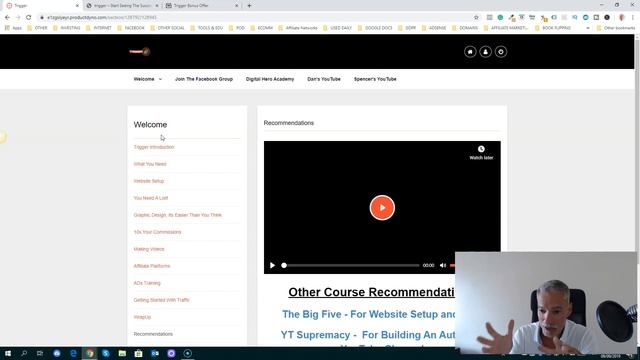Viewport: 640px width, 360px height.
Task: Open the INTERNET bookmarks folder
Action: tap(98, 28)
